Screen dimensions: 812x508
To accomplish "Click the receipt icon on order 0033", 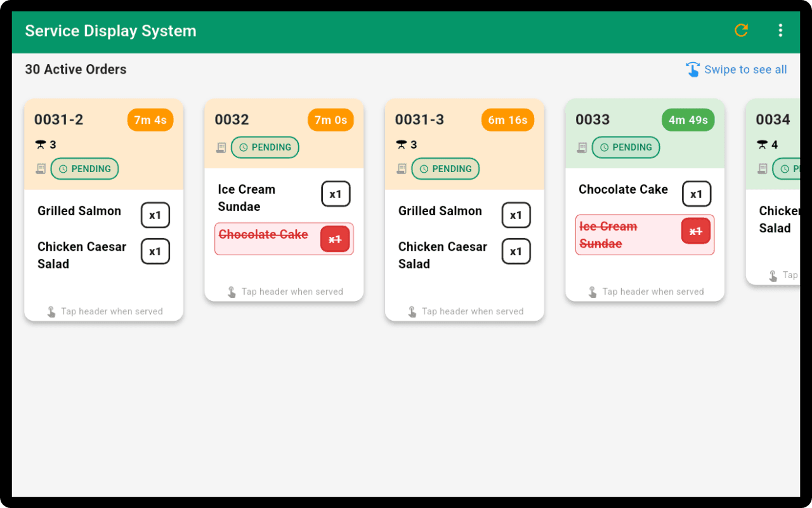I will pos(581,147).
